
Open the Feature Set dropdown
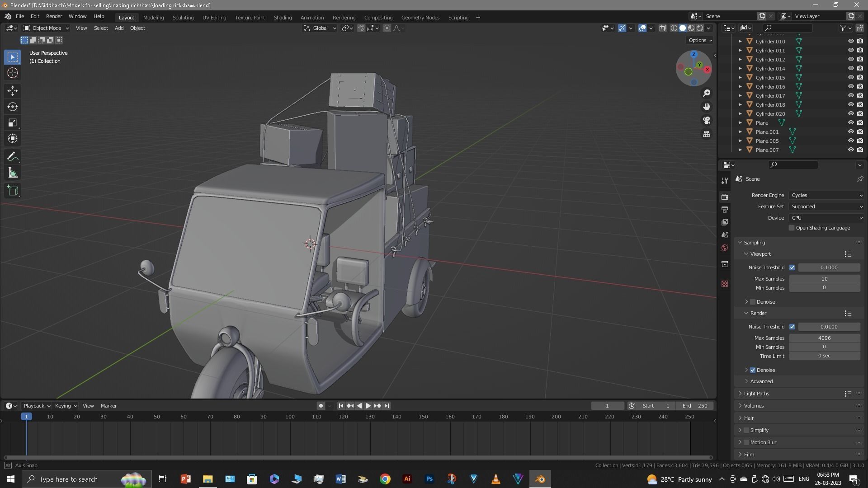point(827,206)
